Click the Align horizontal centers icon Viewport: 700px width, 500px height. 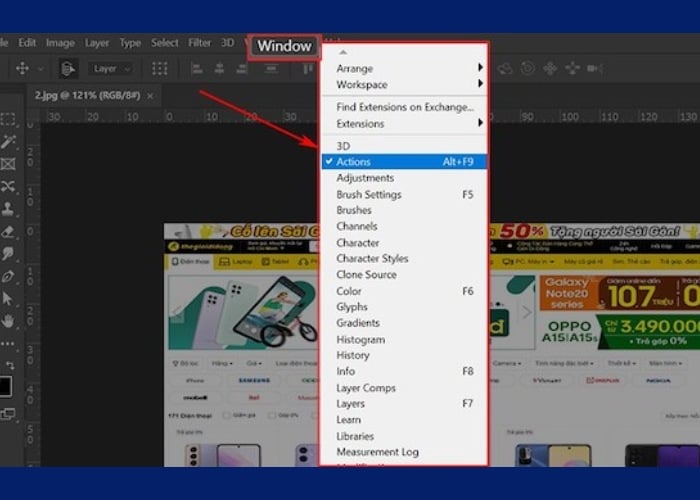(219, 69)
